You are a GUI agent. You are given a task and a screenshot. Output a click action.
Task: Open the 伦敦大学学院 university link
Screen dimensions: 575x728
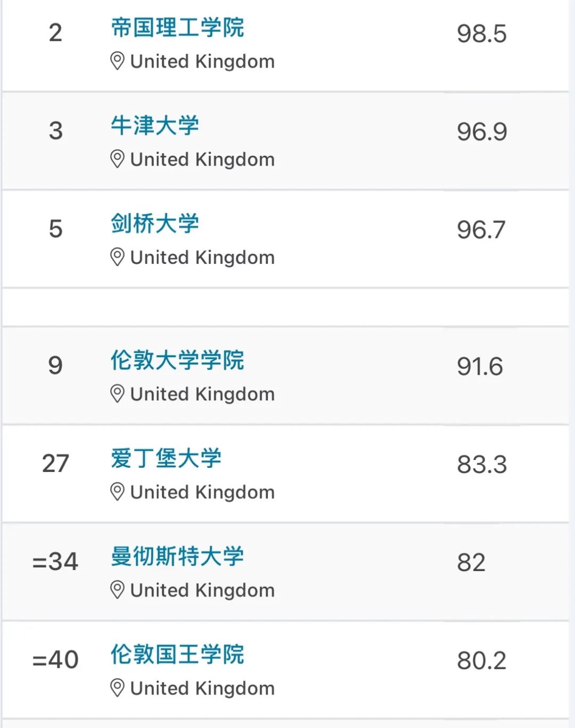[177, 360]
